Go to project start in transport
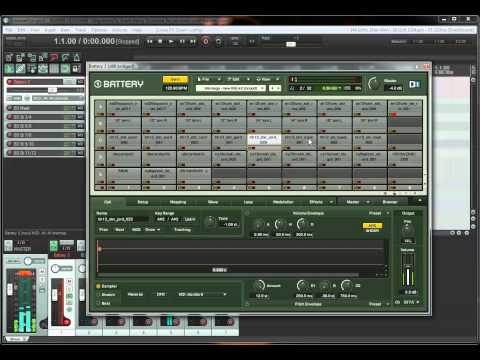The height and width of the screenshot is (360, 480). click(x=150, y=42)
